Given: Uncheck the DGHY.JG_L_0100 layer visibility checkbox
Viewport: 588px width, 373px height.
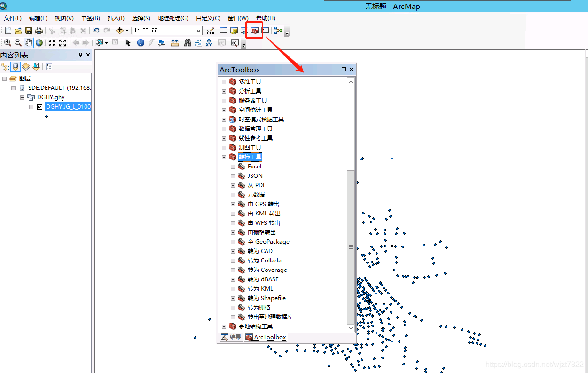Looking at the screenshot, I should (39, 107).
